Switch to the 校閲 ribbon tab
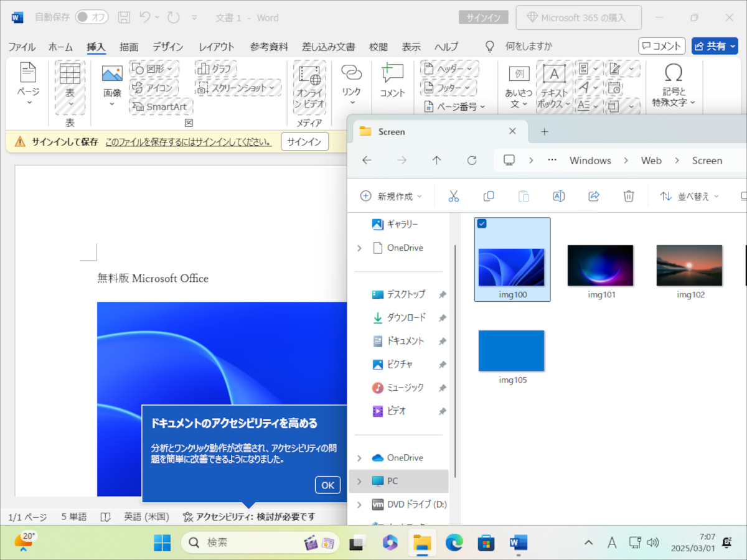This screenshot has width=747, height=560. pyautogui.click(x=378, y=46)
